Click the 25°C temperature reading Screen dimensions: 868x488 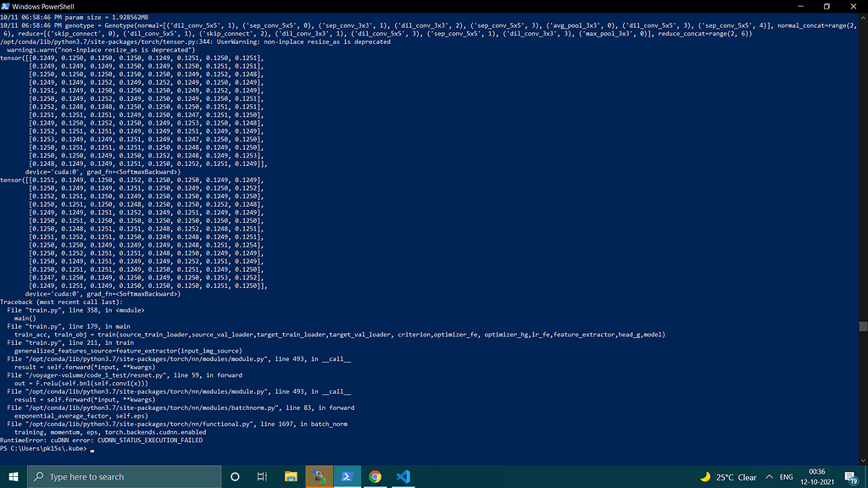(x=726, y=476)
